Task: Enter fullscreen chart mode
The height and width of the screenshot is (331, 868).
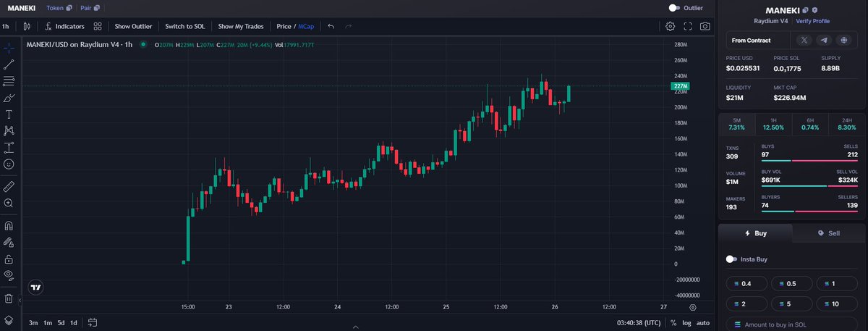Action: pos(688,26)
